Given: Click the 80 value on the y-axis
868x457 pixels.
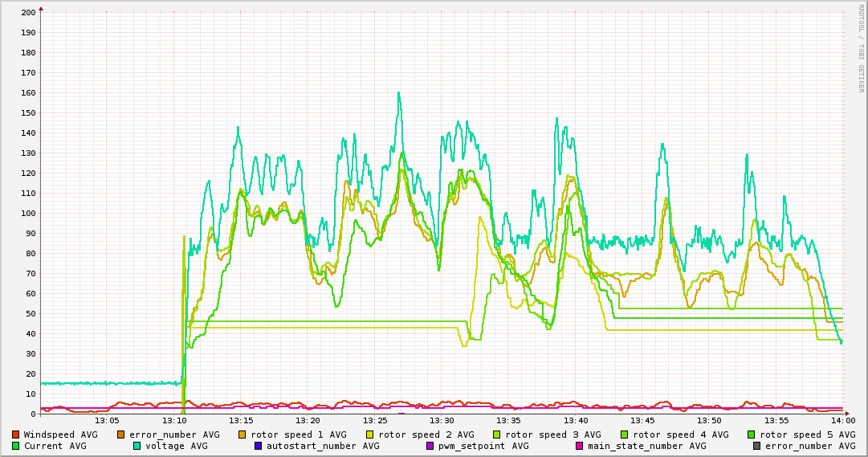Looking at the screenshot, I should (31, 253).
